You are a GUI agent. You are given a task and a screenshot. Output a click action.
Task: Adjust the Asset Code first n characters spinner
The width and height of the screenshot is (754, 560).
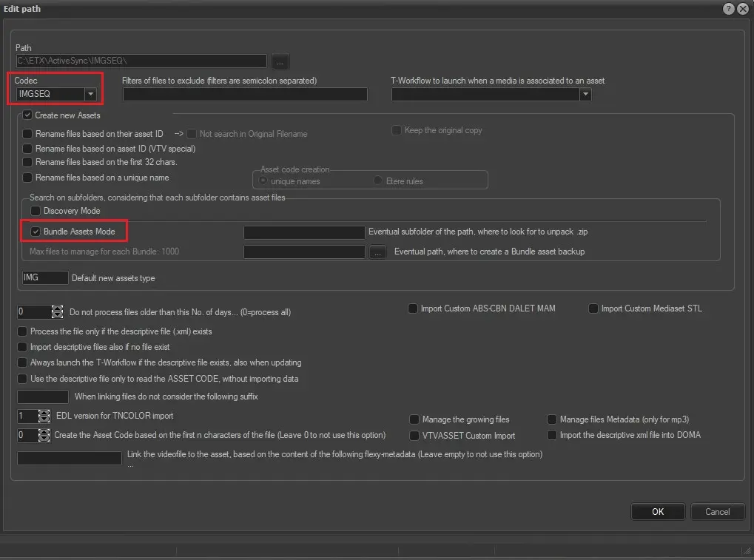(x=44, y=435)
